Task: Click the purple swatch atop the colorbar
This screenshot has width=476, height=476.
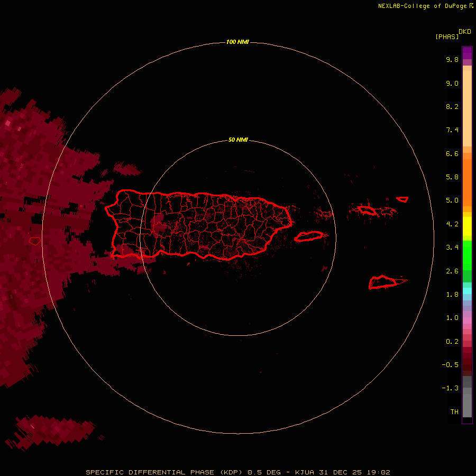Action: (467, 53)
